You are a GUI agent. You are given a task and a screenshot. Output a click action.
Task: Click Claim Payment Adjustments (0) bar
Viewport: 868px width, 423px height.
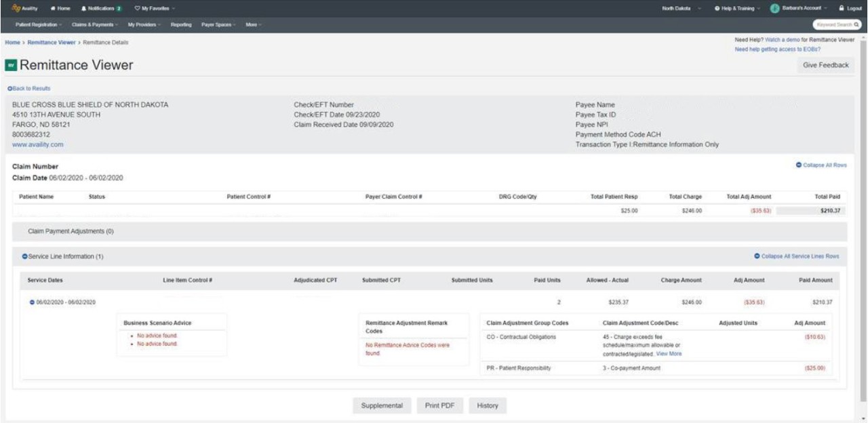coord(430,231)
